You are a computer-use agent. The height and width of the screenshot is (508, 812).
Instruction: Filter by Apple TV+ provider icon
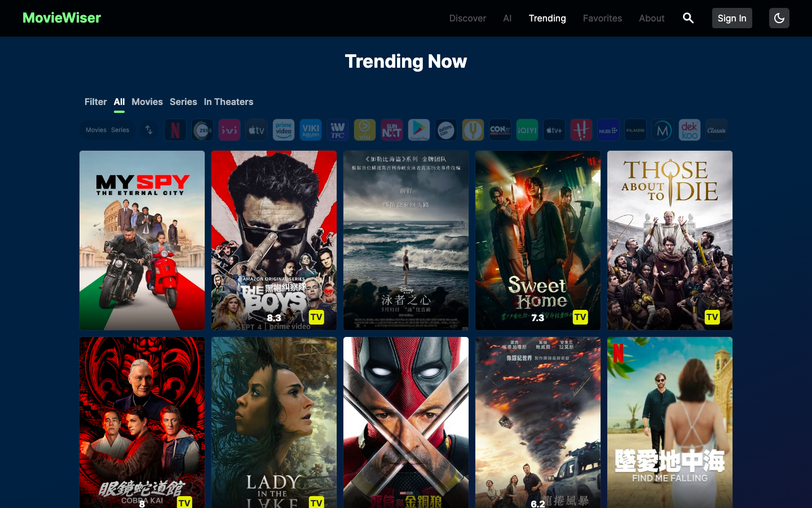[554, 130]
